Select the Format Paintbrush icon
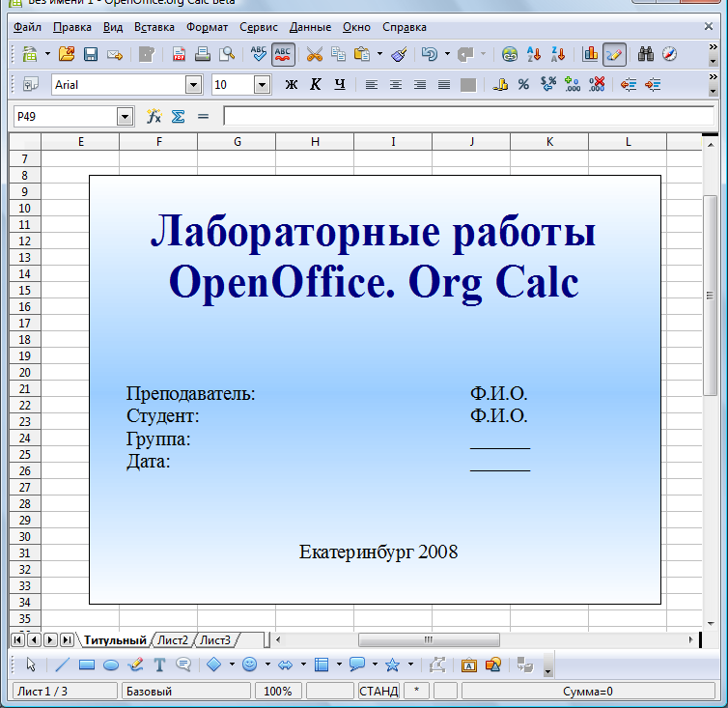728x708 pixels. click(400, 54)
